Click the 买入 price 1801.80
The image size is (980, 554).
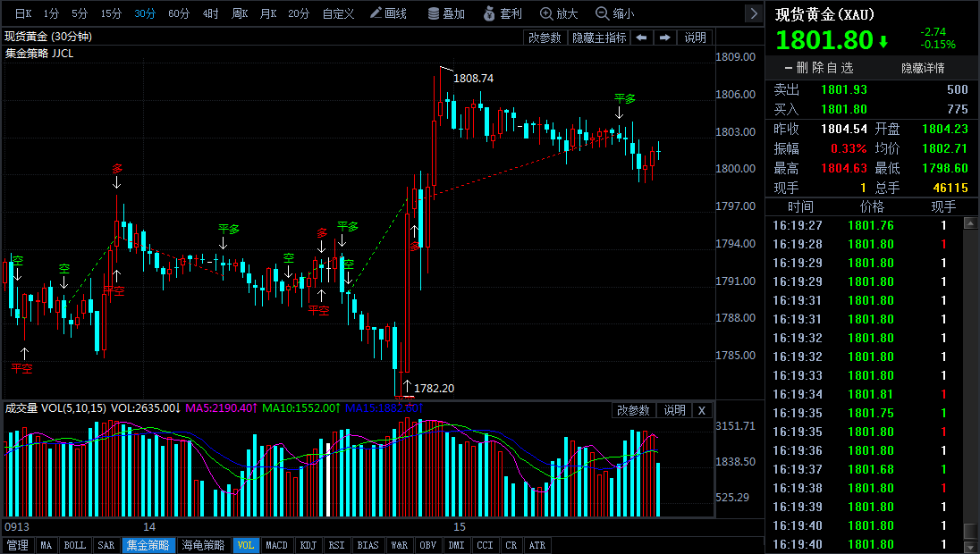844,109
